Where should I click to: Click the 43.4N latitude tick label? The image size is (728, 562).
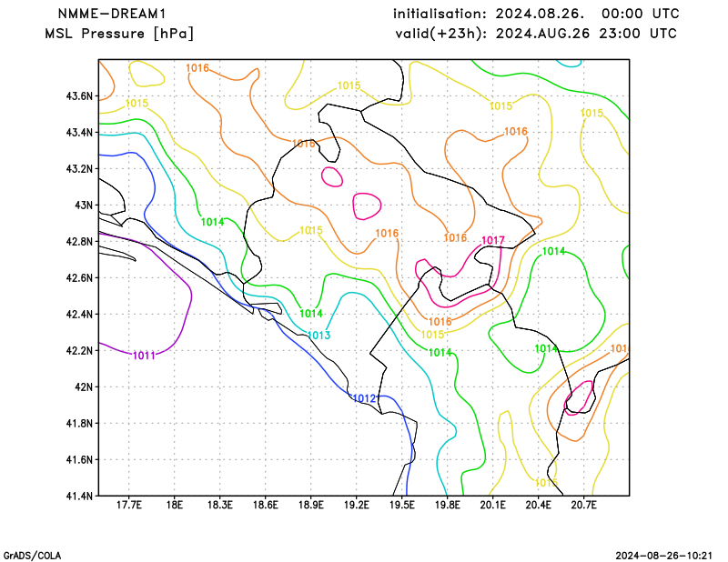[79, 133]
